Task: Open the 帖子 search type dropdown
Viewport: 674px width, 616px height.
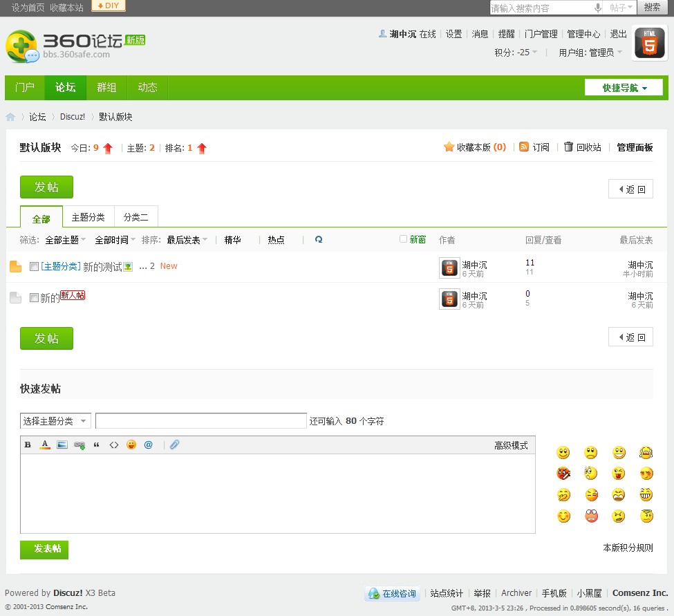Action: coord(621,8)
